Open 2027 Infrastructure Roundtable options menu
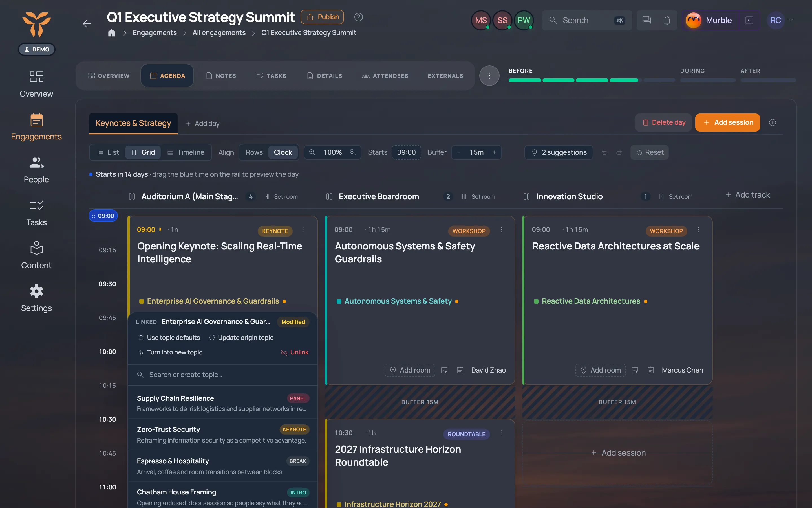Screen dimensions: 812x508 [x=501, y=433]
